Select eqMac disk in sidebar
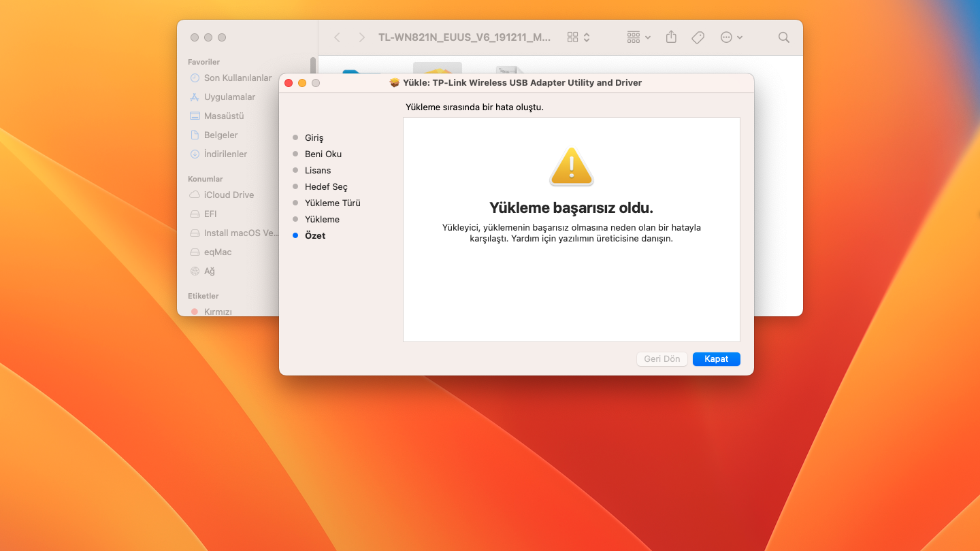The width and height of the screenshot is (980, 551). click(x=218, y=252)
